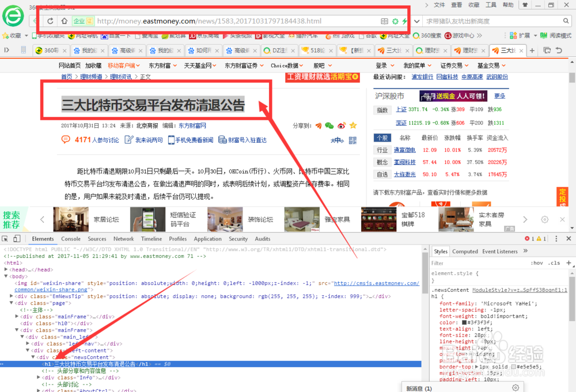
Task: Open a new browser tab with plus button
Action: pyautogui.click(x=532, y=50)
